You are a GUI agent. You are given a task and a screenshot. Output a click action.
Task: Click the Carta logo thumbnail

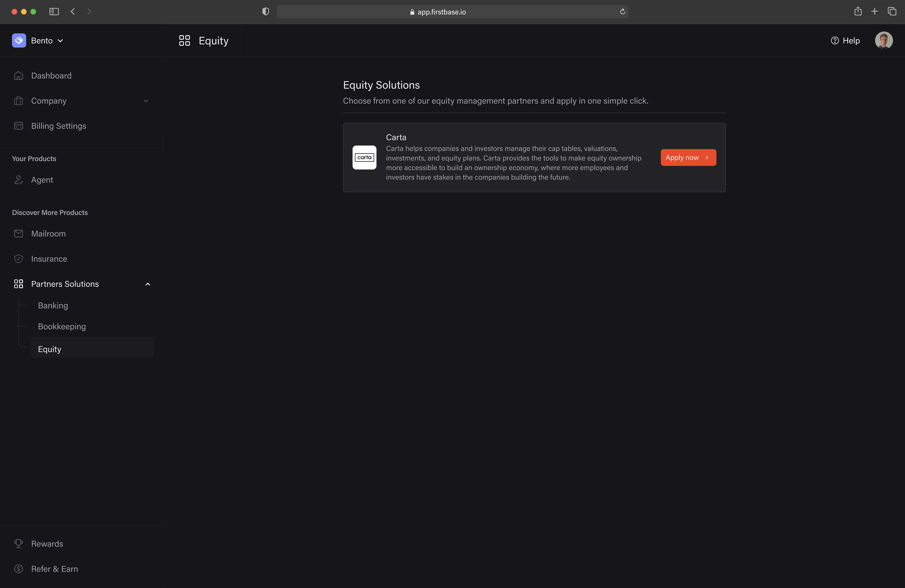point(364,157)
